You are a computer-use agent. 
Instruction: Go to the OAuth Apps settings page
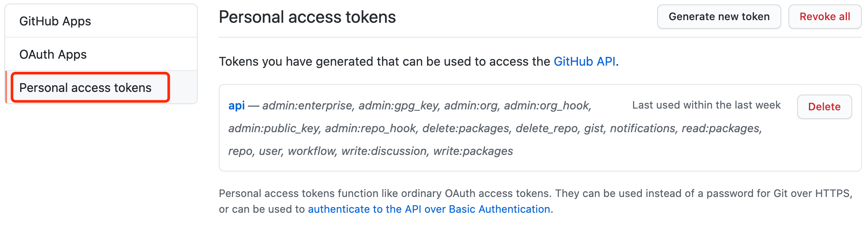coord(53,54)
